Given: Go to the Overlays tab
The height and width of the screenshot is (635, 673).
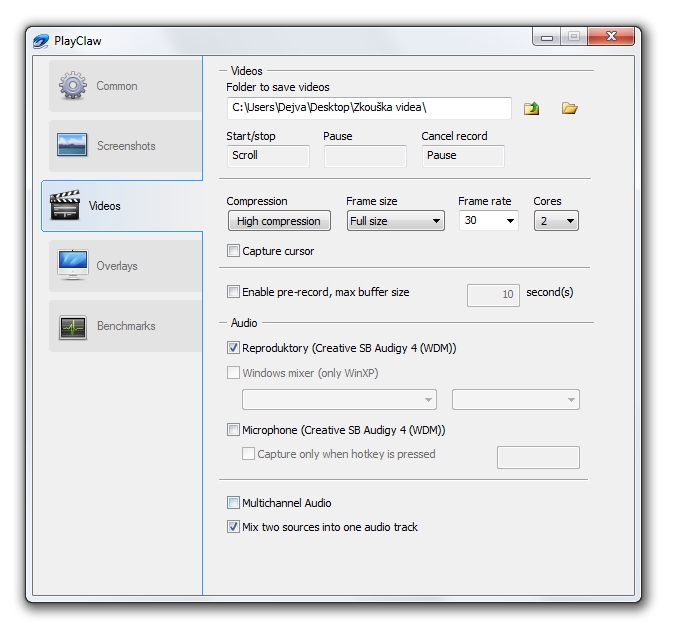Looking at the screenshot, I should (125, 266).
